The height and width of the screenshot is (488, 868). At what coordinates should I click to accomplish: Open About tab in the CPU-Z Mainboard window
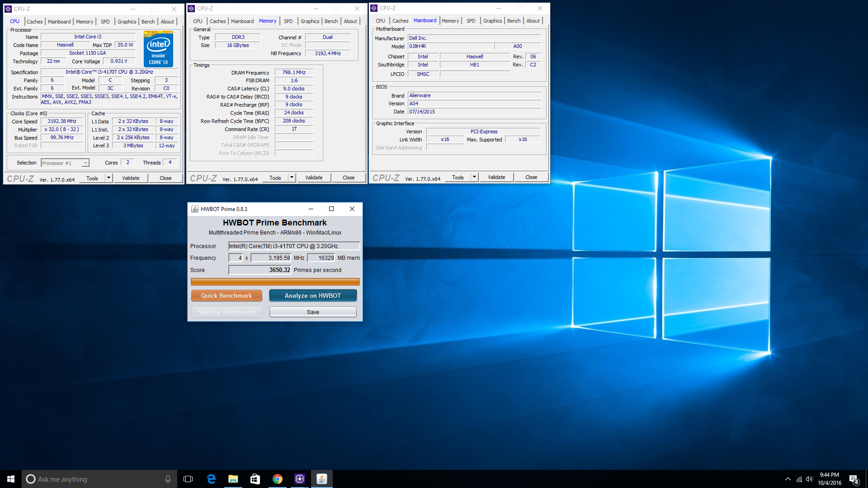[533, 21]
